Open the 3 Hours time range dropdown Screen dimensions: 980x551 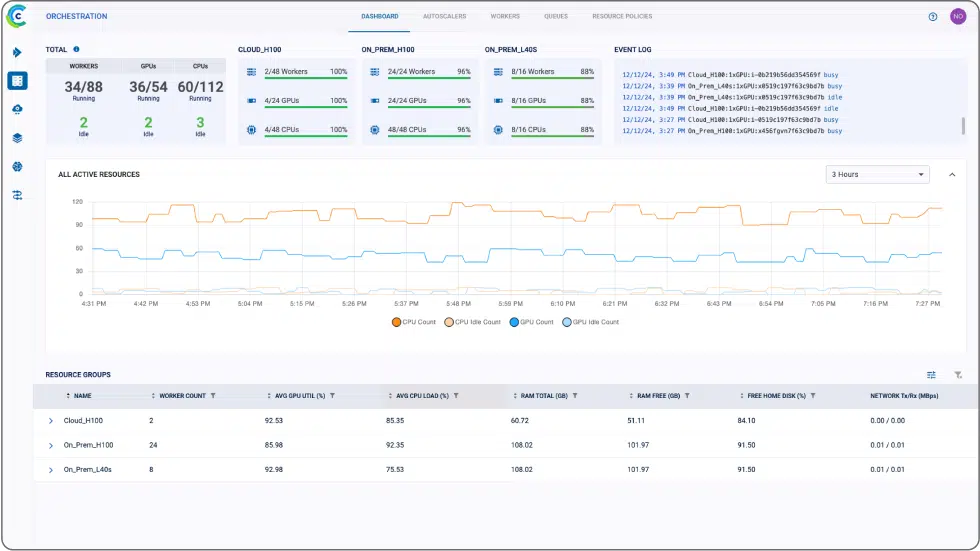(x=878, y=174)
